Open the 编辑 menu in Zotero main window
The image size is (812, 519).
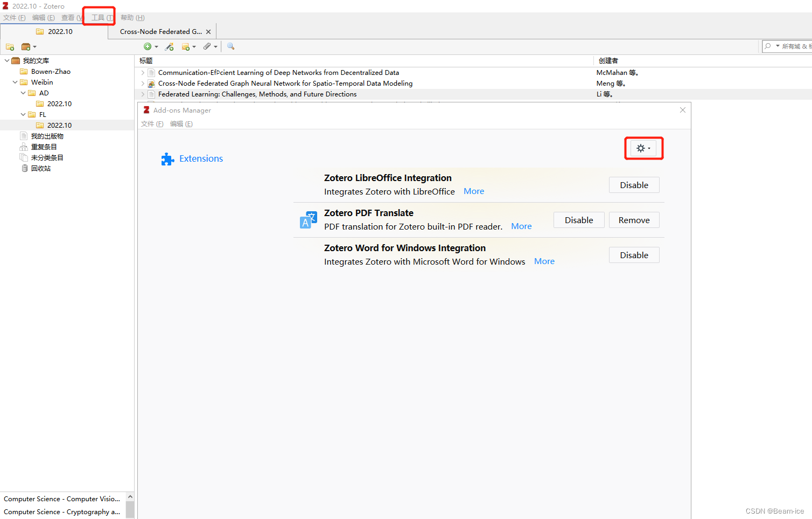[44, 18]
